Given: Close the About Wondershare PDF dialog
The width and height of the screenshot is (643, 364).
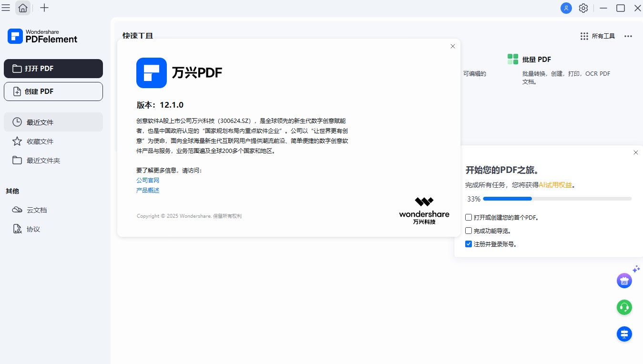Looking at the screenshot, I should pyautogui.click(x=453, y=46).
